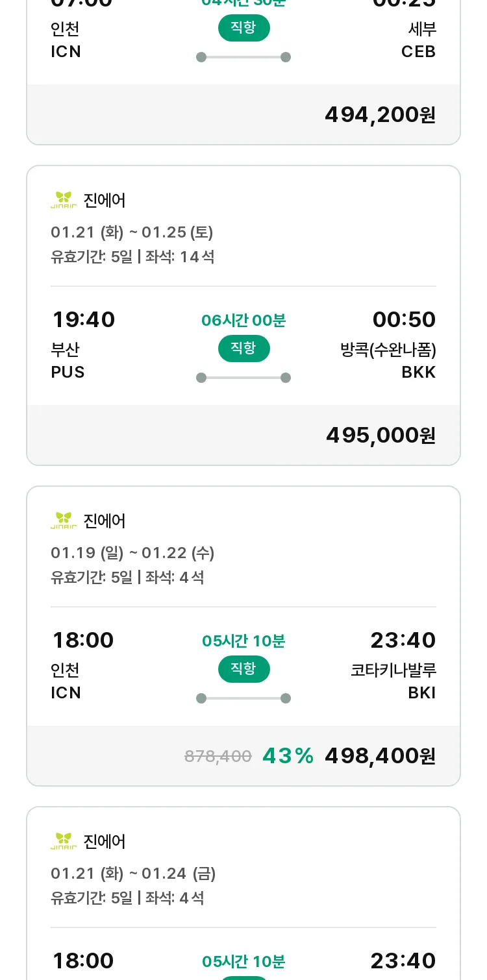
Task: Click crossed-out 878,400 original price
Action: click(218, 756)
